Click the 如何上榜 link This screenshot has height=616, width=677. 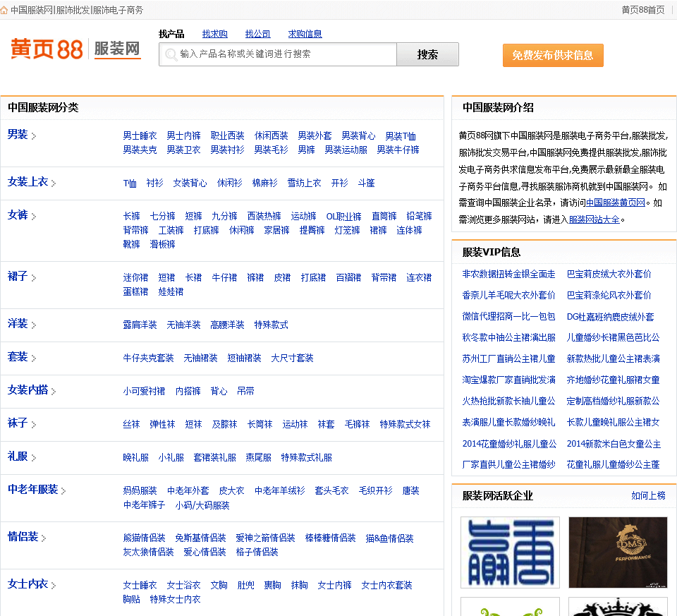[x=648, y=495]
